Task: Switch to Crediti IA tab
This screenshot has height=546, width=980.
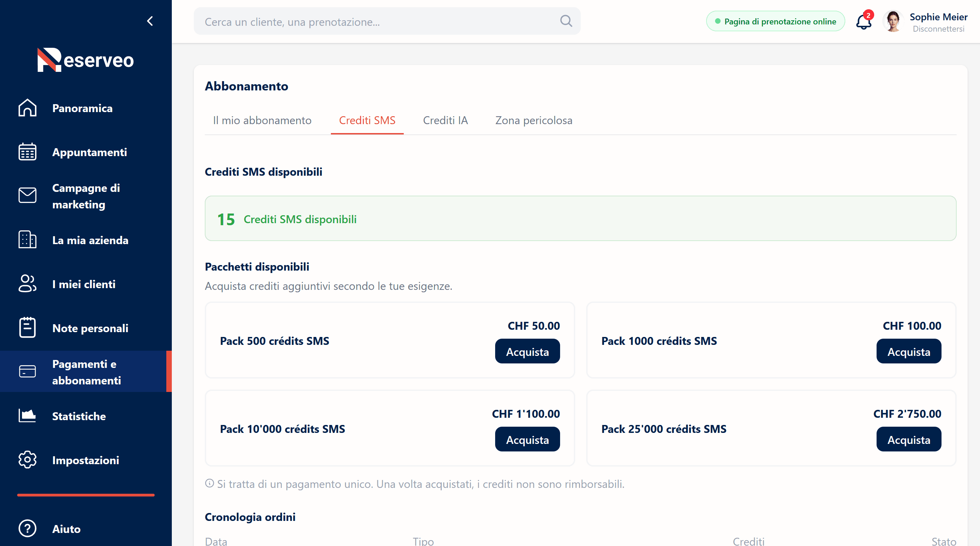Action: pos(445,120)
